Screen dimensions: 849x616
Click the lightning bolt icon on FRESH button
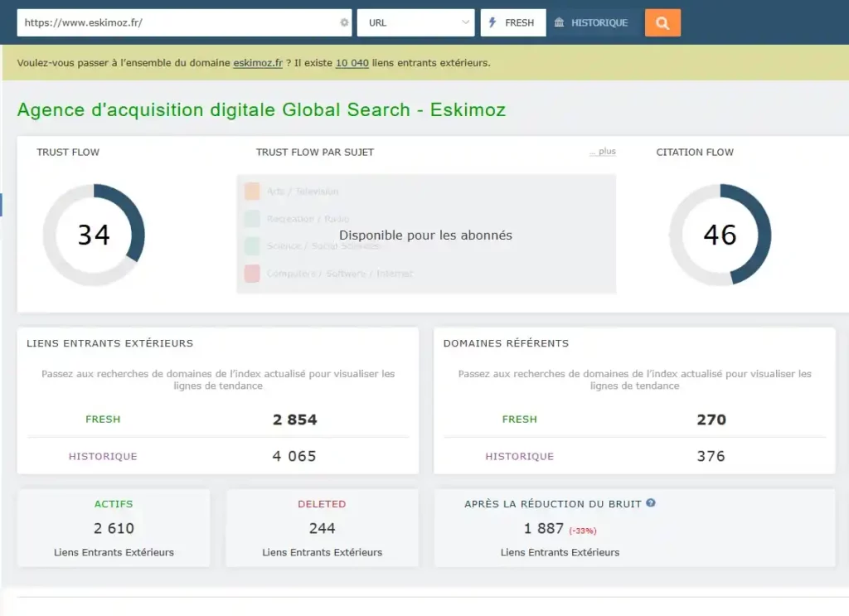494,22
